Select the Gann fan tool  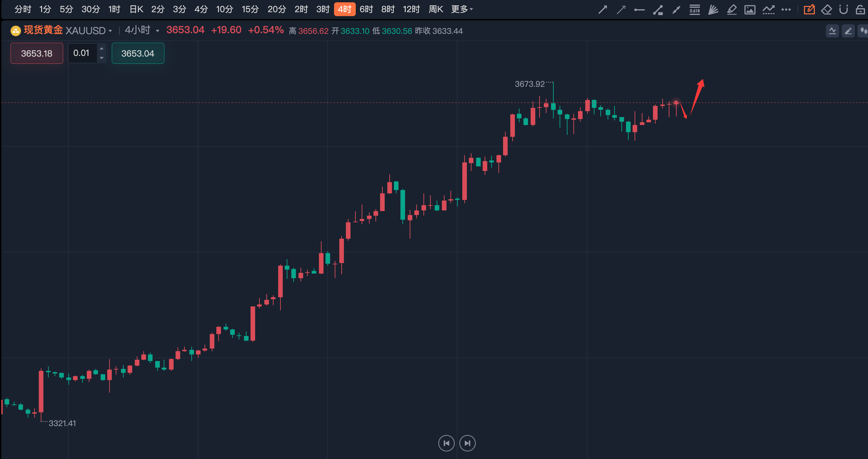pos(713,10)
